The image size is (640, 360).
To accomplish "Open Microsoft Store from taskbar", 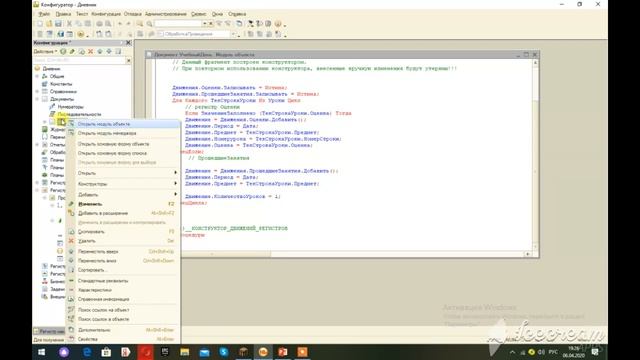I will click(106, 352).
